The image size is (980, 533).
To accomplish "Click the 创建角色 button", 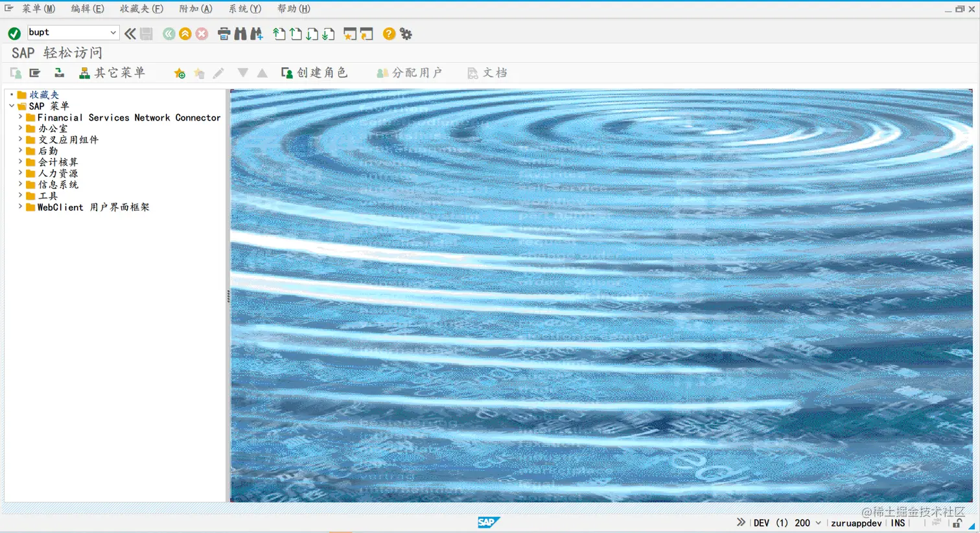I will [x=315, y=73].
